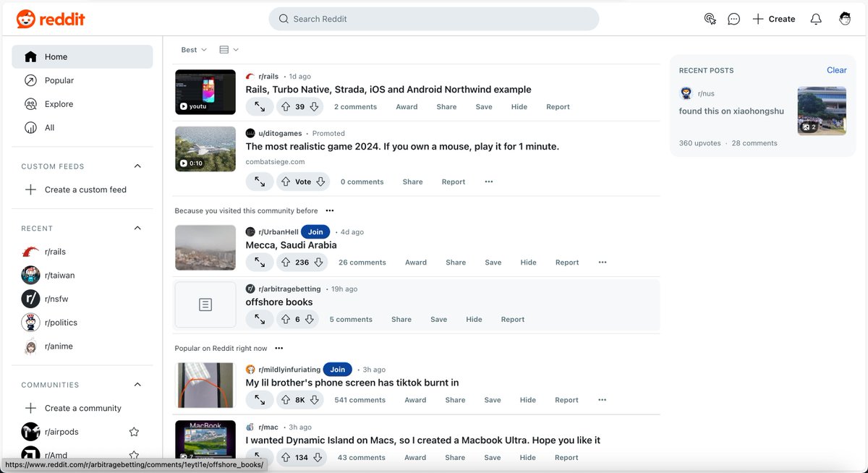Open options next to 'Popular on Reddit'
868x473 pixels.
pyautogui.click(x=279, y=349)
